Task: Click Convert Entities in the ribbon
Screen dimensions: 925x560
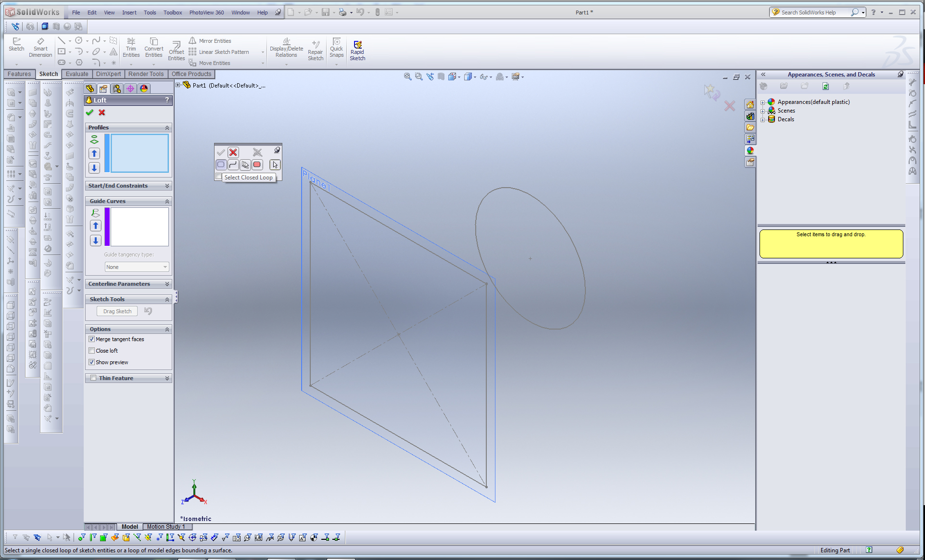Action: 153,48
